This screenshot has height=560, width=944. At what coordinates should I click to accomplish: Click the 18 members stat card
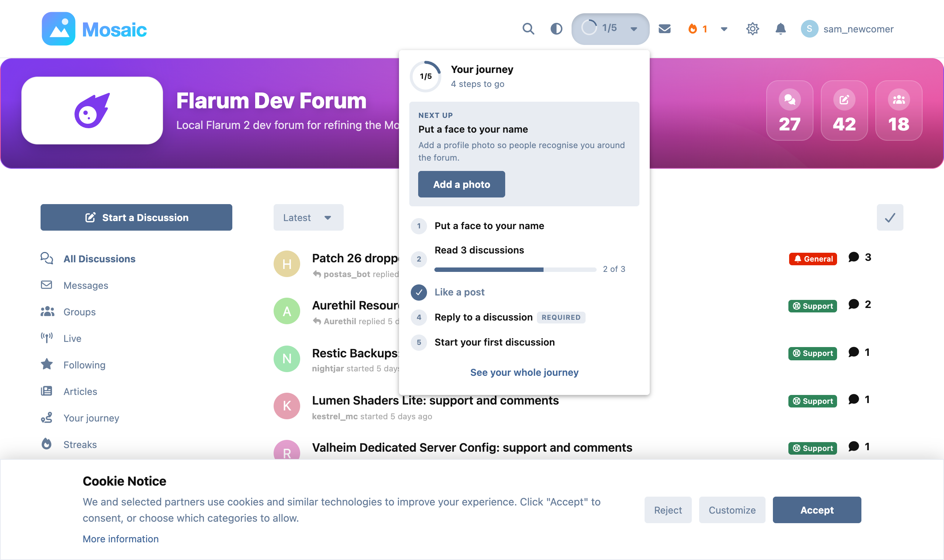pos(898,111)
